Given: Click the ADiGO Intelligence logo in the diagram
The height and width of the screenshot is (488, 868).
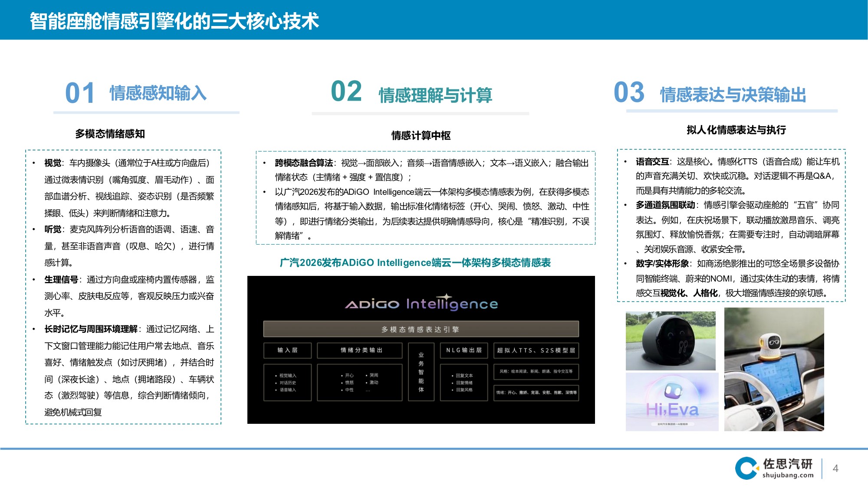Looking at the screenshot, I should tap(421, 302).
